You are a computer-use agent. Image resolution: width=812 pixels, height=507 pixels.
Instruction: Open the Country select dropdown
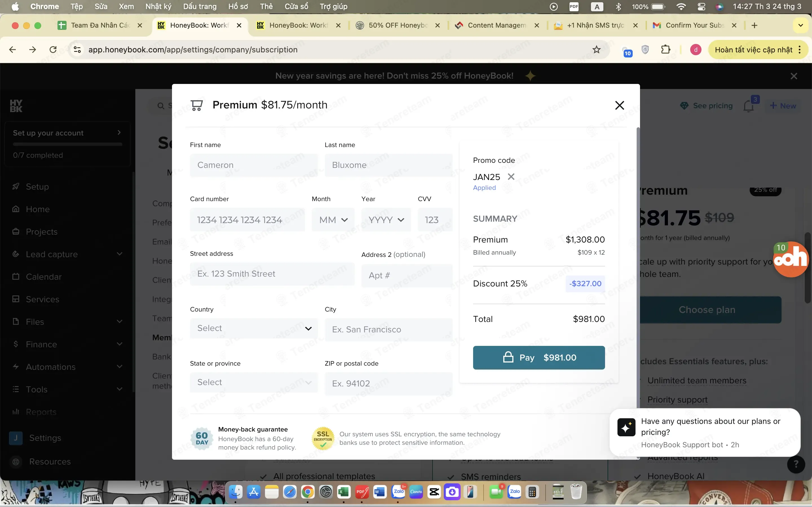[254, 328]
